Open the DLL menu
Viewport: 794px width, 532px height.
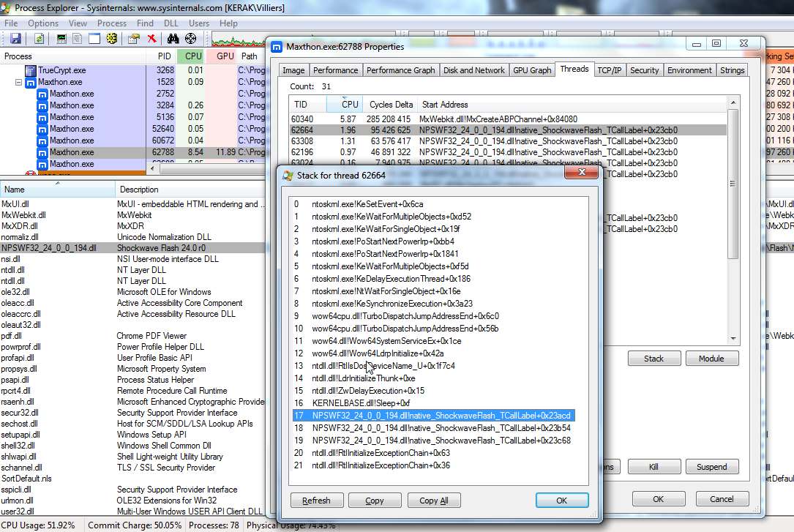pyautogui.click(x=171, y=23)
